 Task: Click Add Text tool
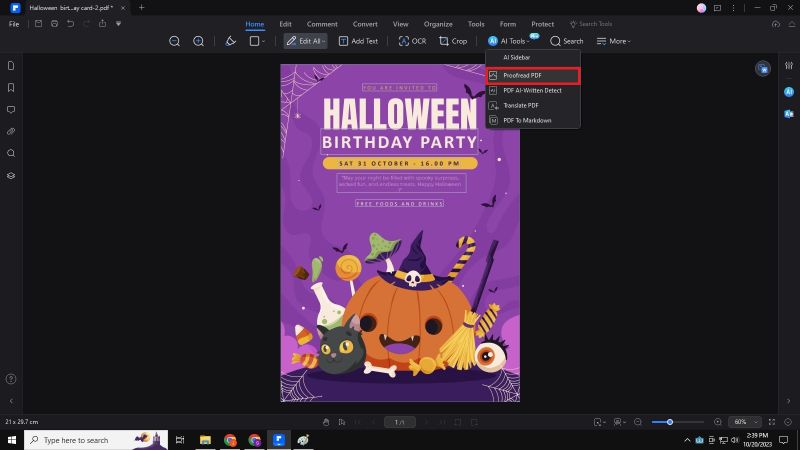(358, 41)
